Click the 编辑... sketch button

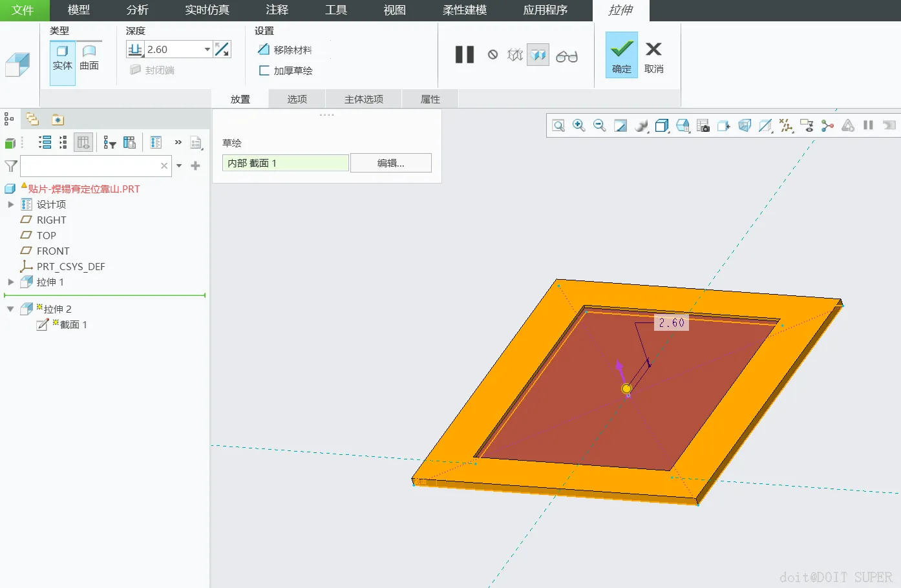[391, 163]
